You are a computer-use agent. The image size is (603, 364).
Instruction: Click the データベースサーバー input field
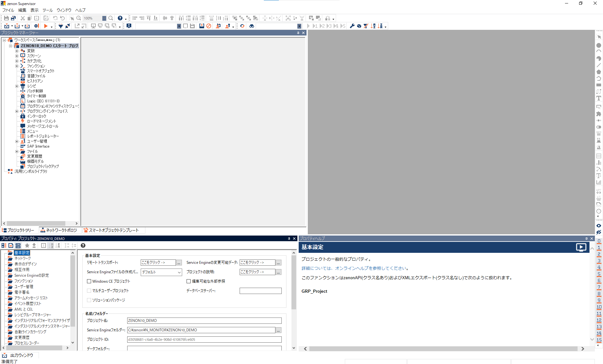tap(260, 291)
